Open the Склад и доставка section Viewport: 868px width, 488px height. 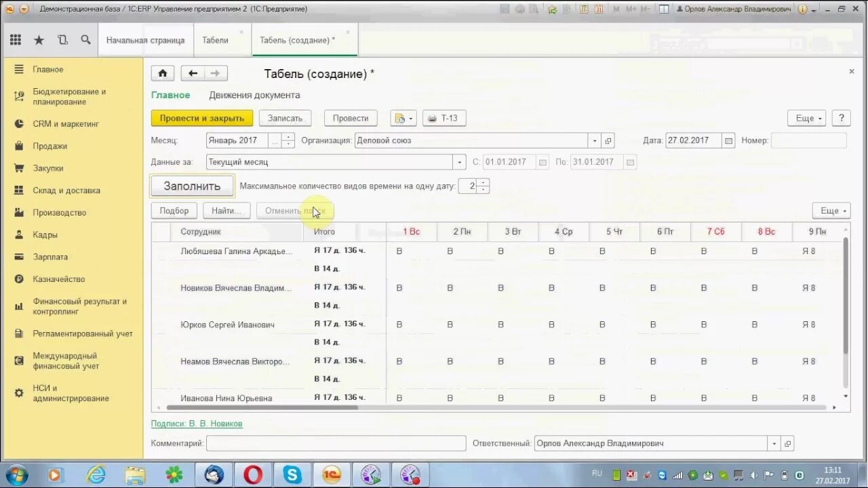[x=66, y=190]
